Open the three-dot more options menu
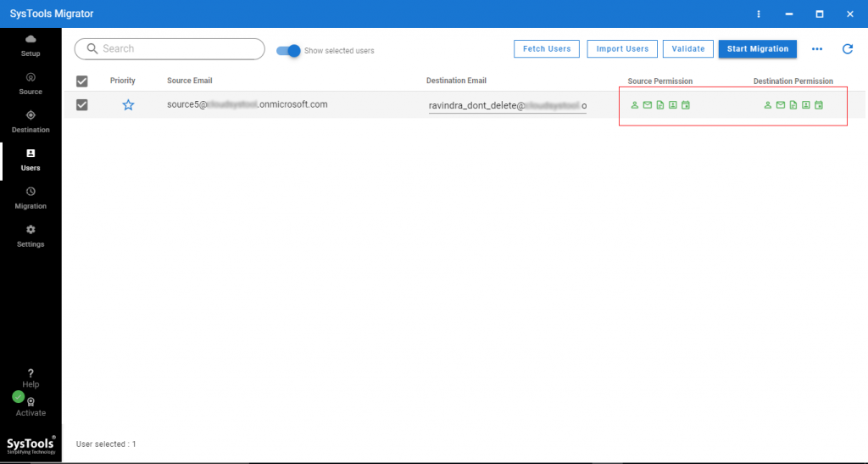This screenshot has width=868, height=464. click(816, 48)
